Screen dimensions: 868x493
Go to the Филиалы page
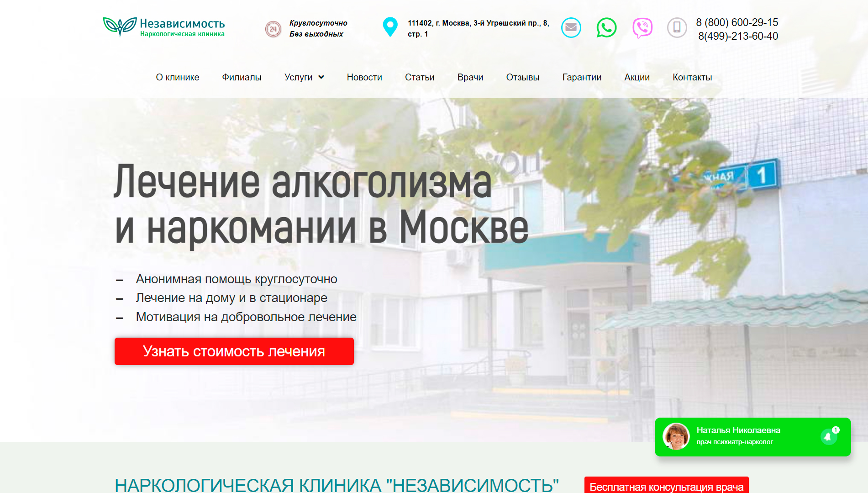coord(242,77)
